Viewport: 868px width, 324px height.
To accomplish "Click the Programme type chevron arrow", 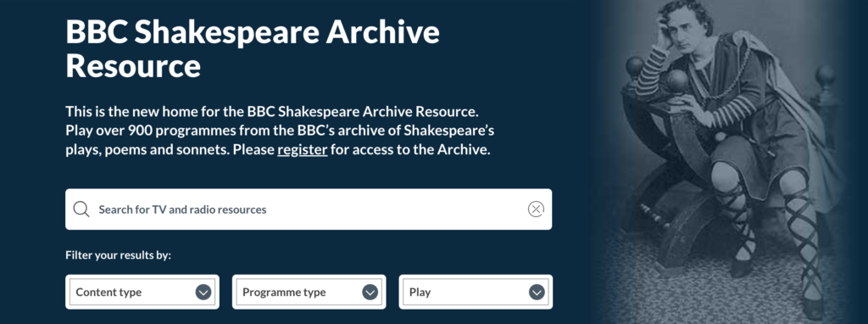I will (370, 293).
